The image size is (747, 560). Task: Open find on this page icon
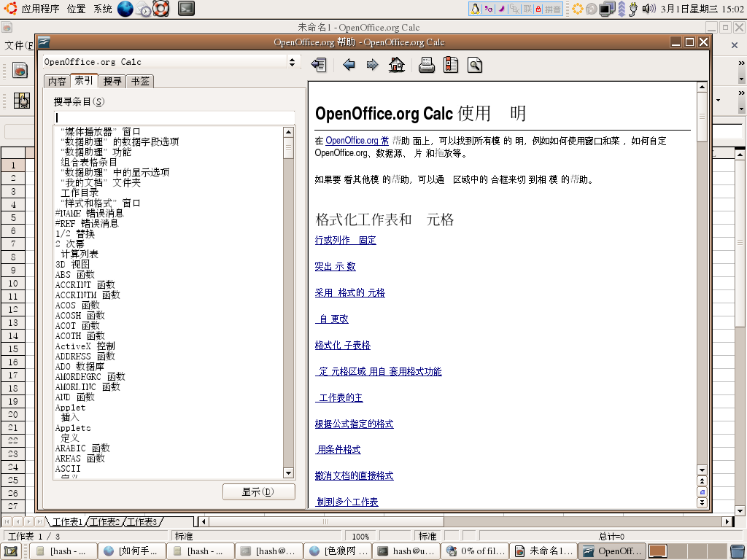(474, 65)
